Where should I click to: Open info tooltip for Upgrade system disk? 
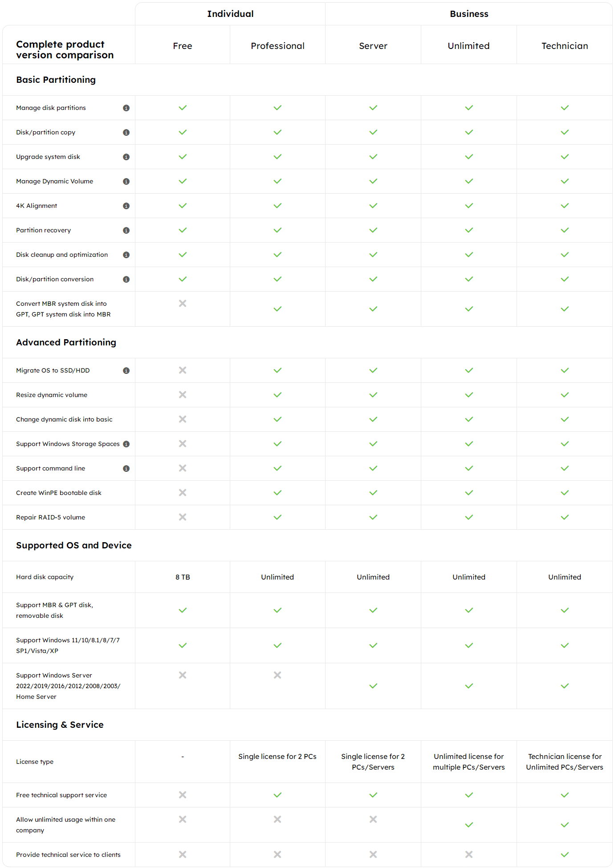(126, 157)
